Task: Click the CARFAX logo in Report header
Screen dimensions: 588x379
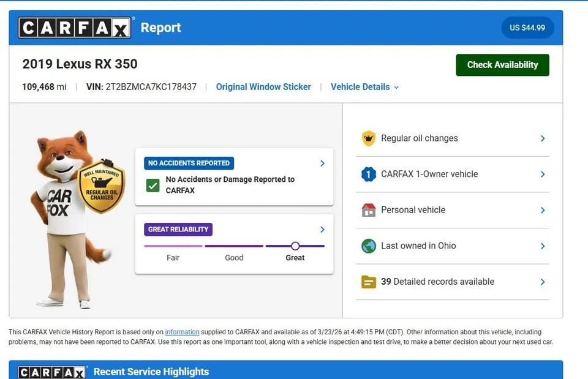Action: point(75,28)
